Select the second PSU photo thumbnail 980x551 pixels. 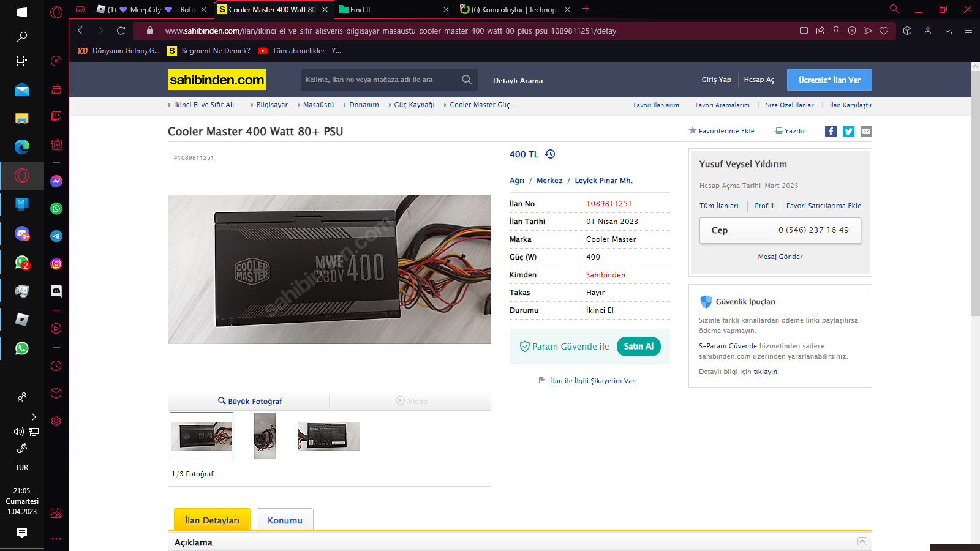pyautogui.click(x=265, y=436)
